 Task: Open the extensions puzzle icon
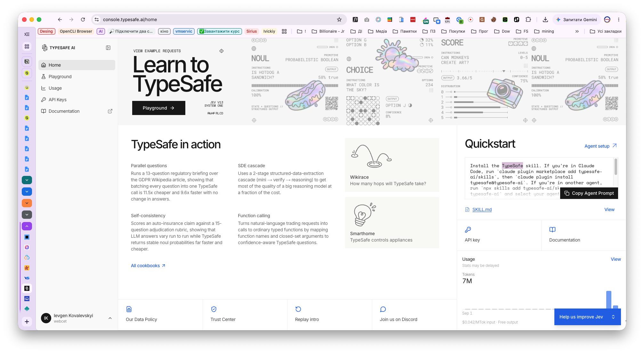(x=528, y=20)
